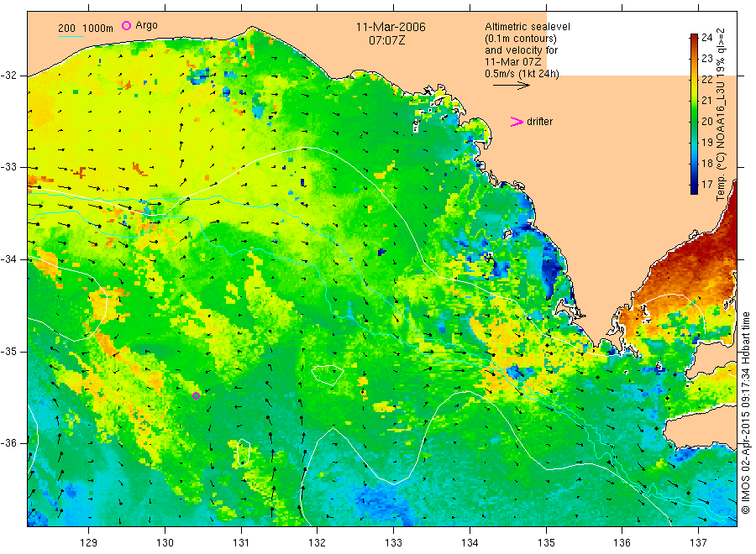Click the 'drifter' legend label
756x554 pixels.
pos(539,122)
